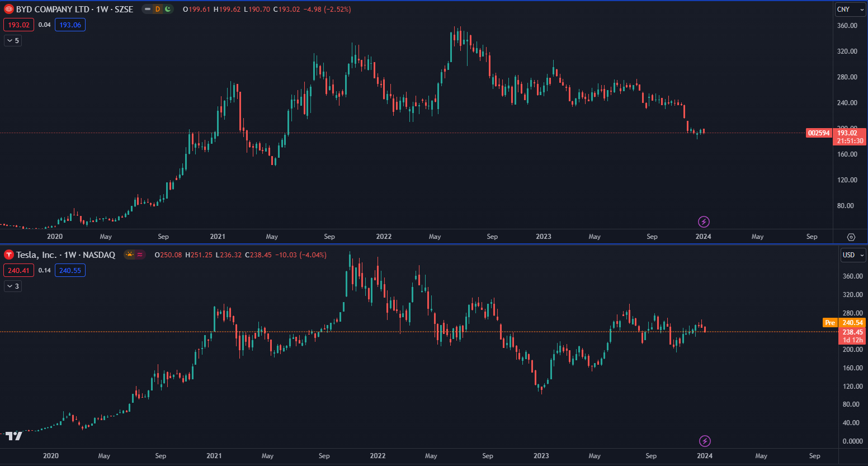Click the Tesla buy price 240.55 button
The height and width of the screenshot is (466, 868).
click(x=70, y=270)
